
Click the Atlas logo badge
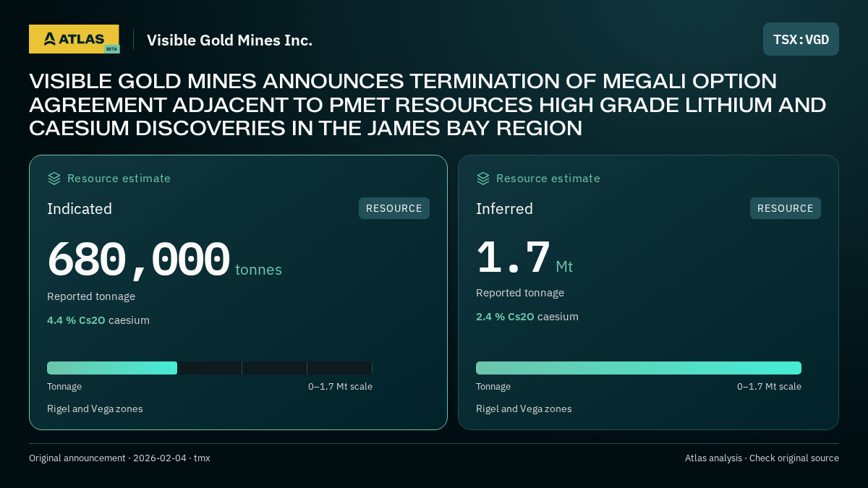coord(74,39)
